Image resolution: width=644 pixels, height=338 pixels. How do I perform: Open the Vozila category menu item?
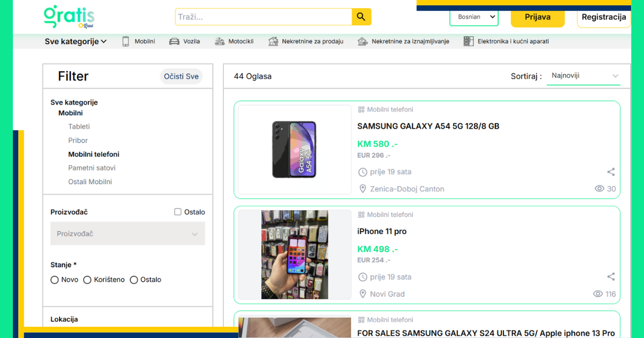pos(185,41)
